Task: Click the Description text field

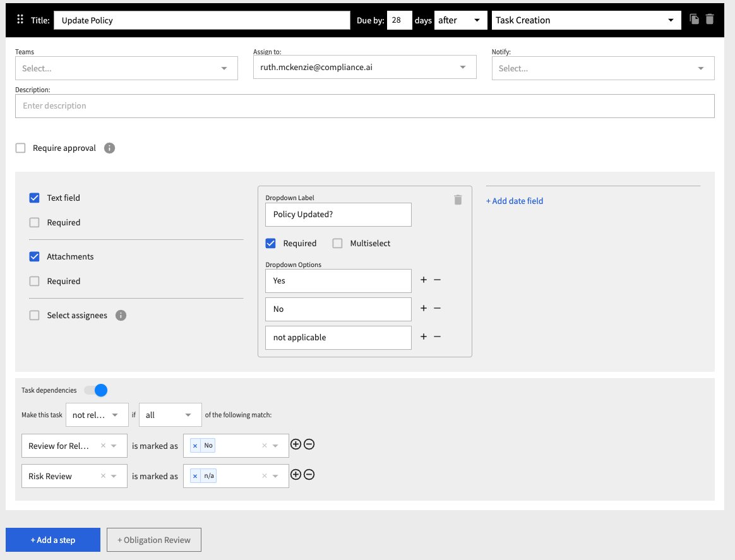Action: pyautogui.click(x=364, y=105)
